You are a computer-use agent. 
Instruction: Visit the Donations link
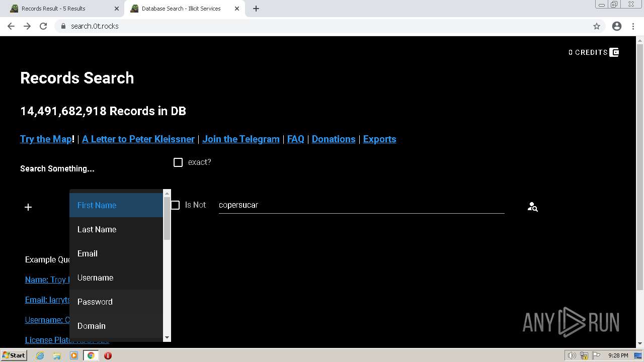[334, 139]
